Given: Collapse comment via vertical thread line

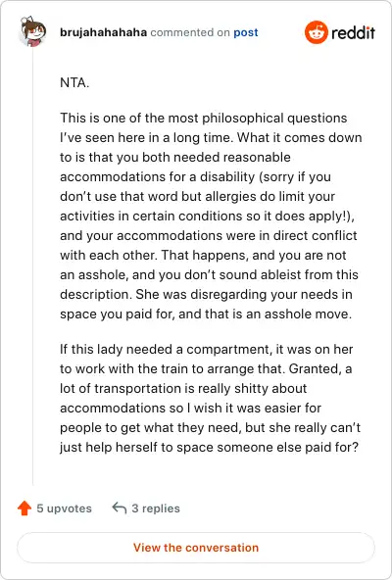Looking at the screenshot, I should coord(33,266).
